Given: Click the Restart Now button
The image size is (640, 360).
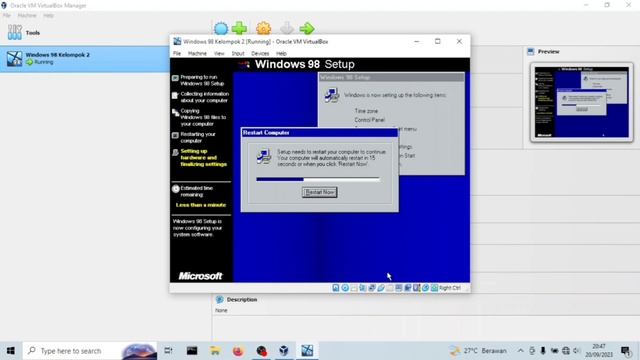Looking at the screenshot, I should tap(320, 192).
